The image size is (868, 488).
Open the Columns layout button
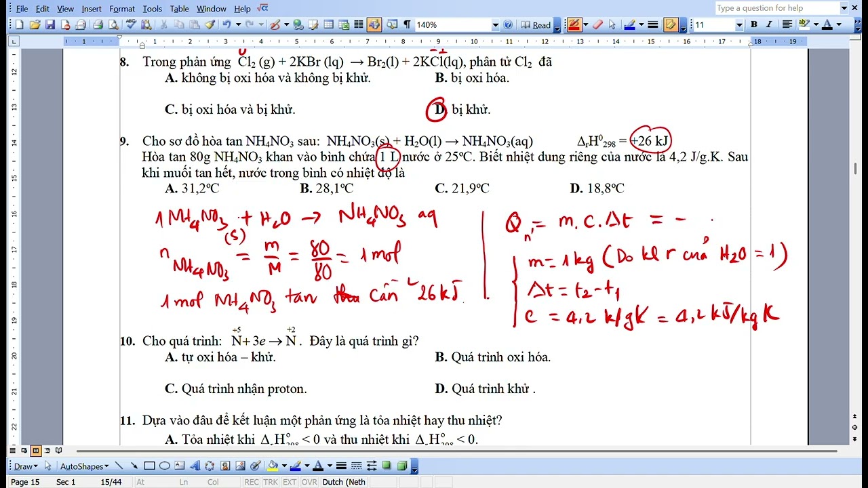(x=359, y=24)
